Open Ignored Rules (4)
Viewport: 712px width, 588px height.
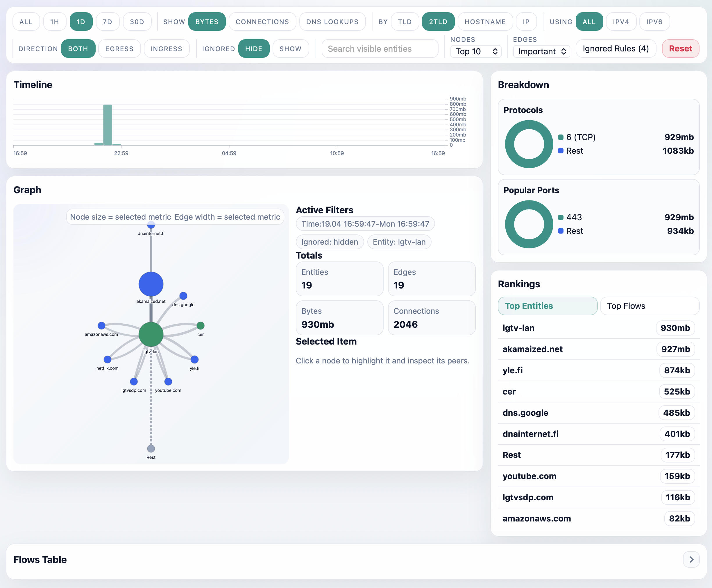click(x=616, y=49)
